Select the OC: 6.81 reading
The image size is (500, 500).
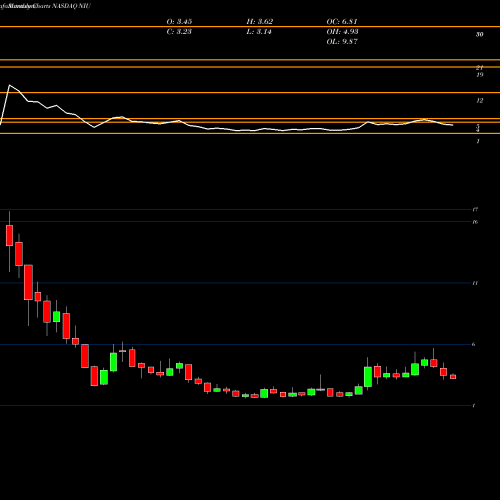pos(342,22)
